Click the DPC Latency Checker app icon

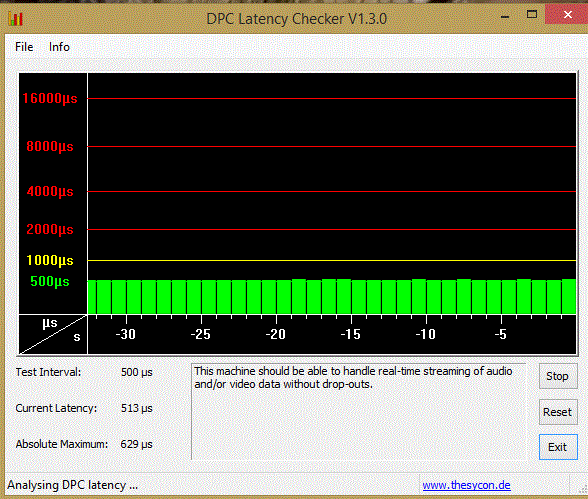[x=15, y=18]
